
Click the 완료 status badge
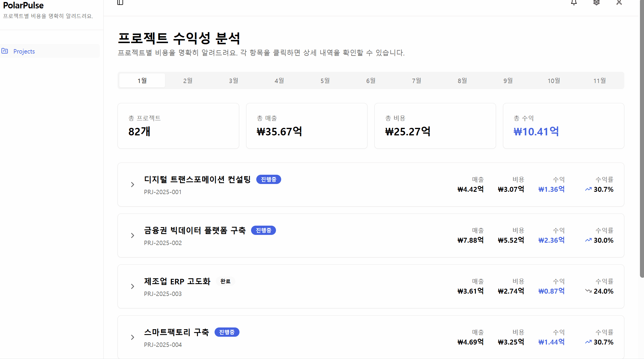[x=225, y=281]
